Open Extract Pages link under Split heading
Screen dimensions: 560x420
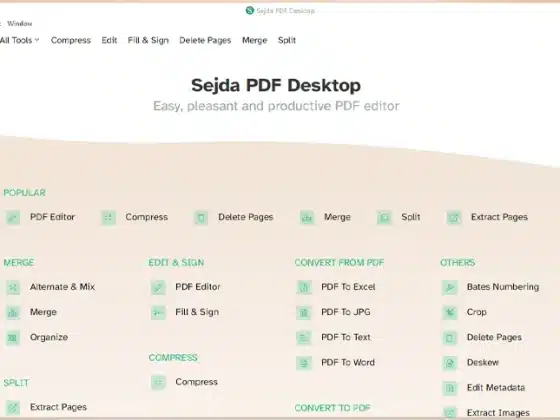[x=59, y=407]
